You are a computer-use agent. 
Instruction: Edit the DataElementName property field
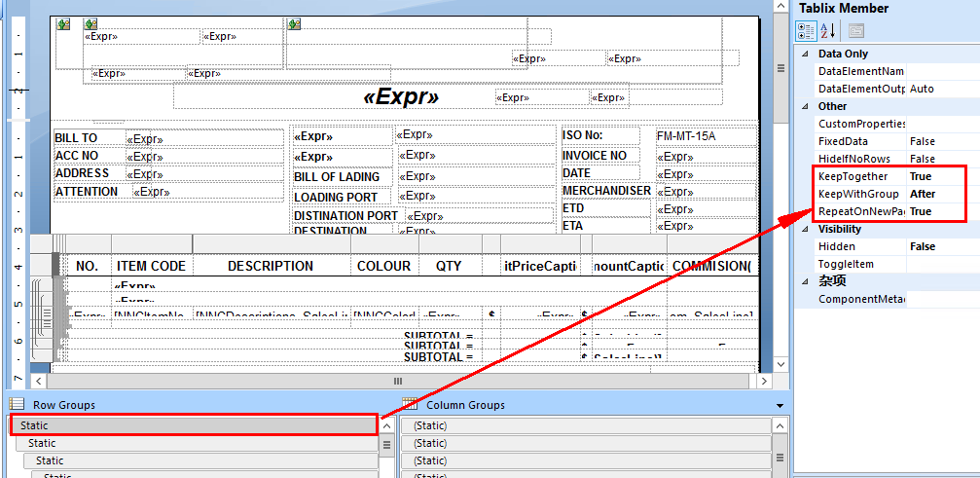click(x=942, y=71)
